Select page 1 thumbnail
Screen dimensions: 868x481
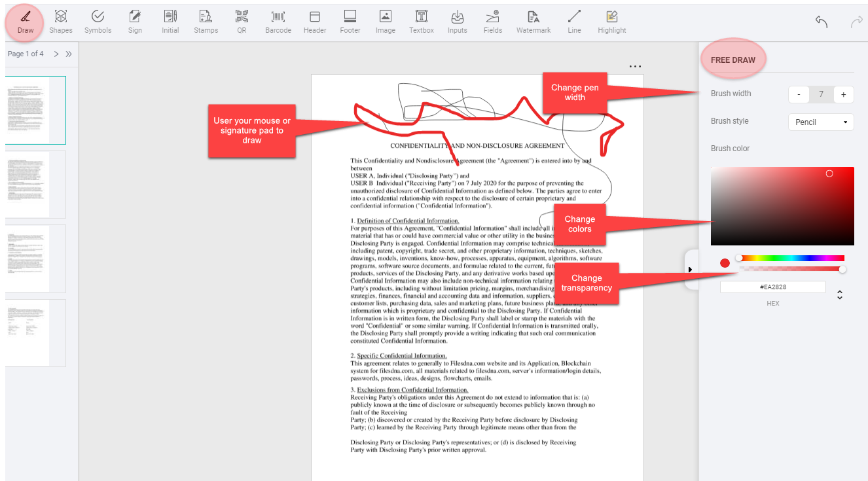pos(35,110)
